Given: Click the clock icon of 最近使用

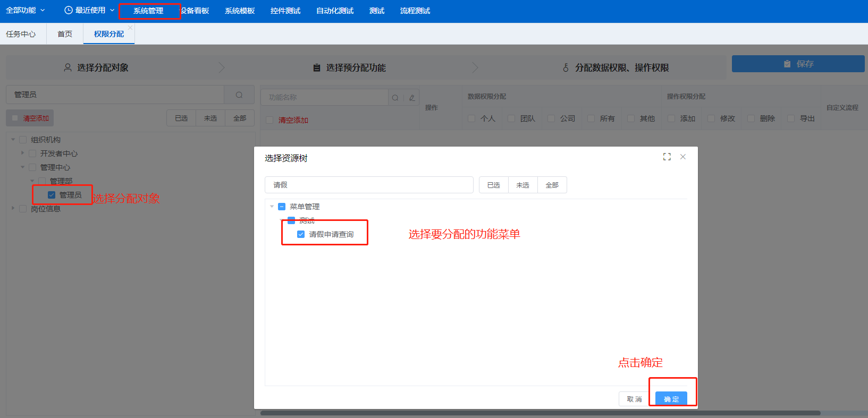Looking at the screenshot, I should 68,10.
